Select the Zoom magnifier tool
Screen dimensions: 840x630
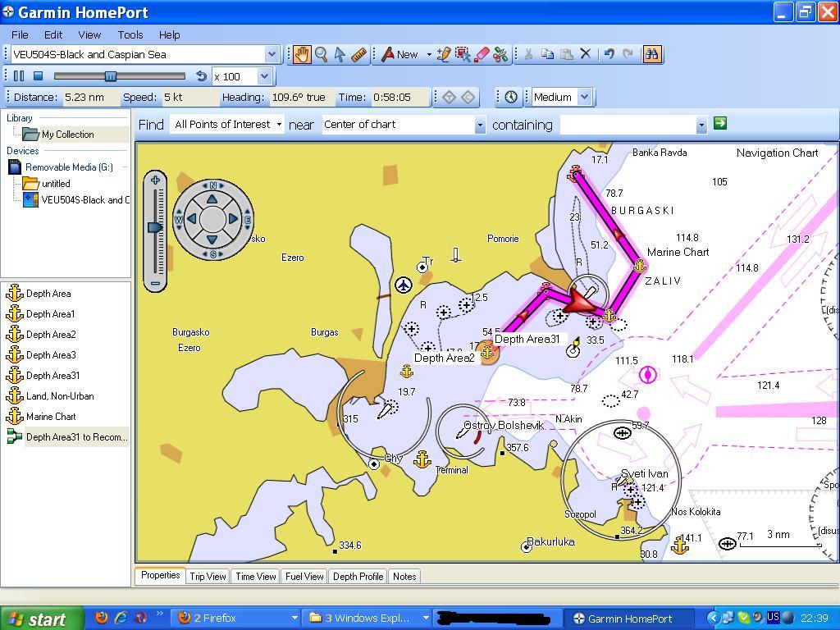321,55
